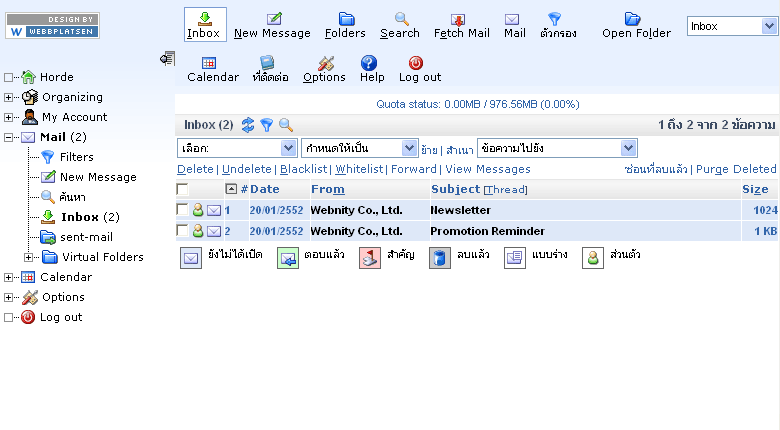This screenshot has height=430, width=780.
Task: Click the My Account person icon
Action: coord(30,117)
